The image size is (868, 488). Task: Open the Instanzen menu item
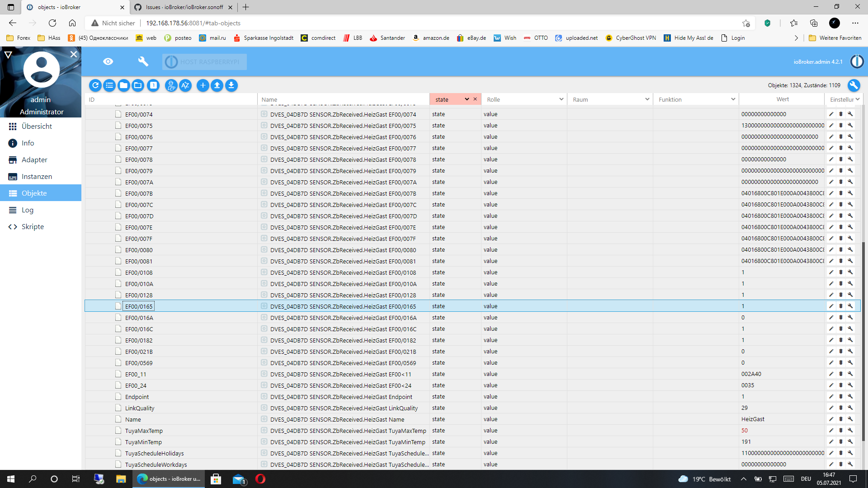37,177
